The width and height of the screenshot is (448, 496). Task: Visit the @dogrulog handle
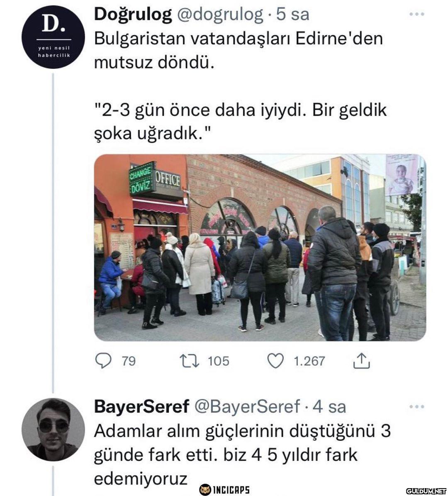click(219, 15)
